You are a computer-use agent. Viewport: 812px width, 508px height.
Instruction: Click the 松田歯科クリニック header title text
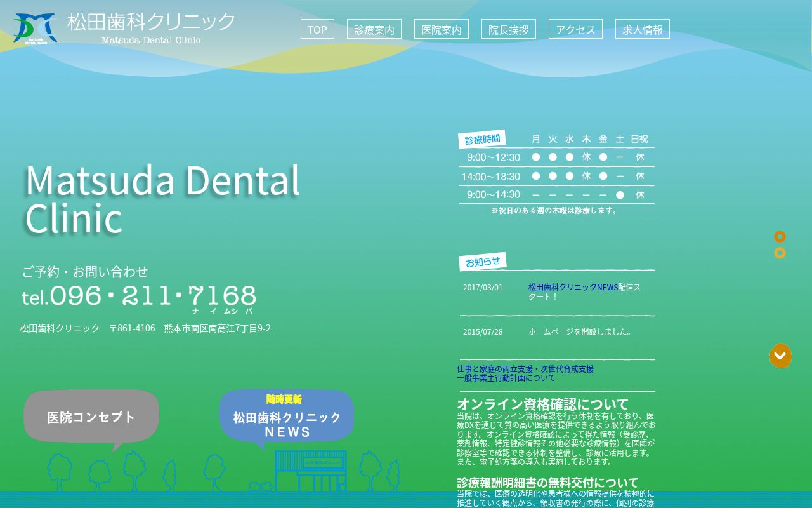152,22
